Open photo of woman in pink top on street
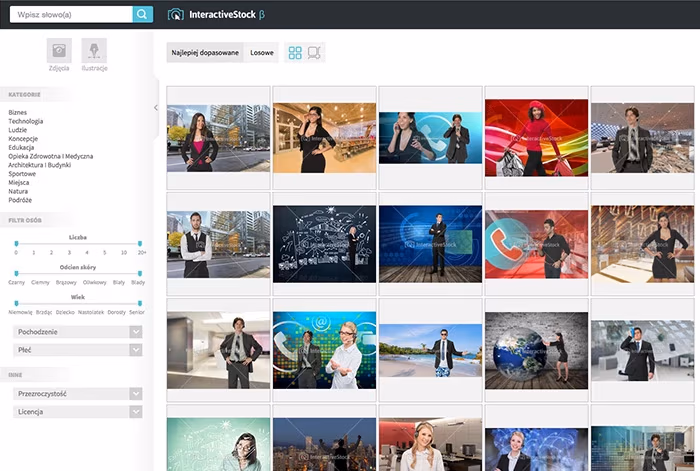Image resolution: width=700 pixels, height=471 pixels. 218,138
